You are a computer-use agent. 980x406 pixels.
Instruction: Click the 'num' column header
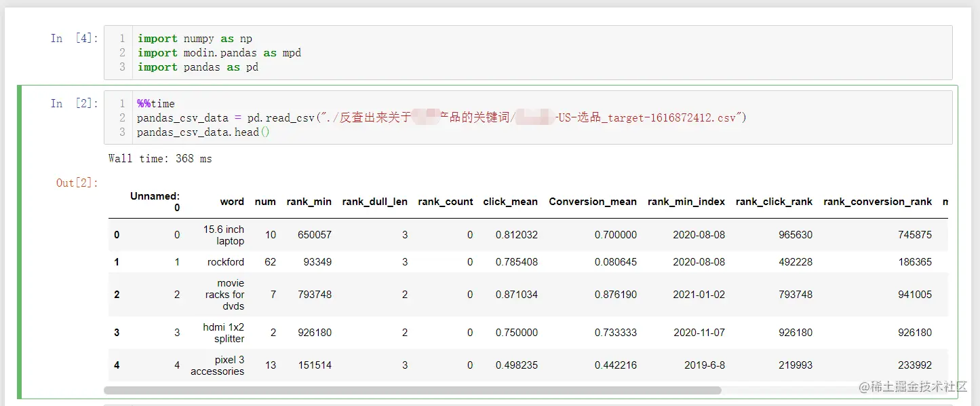[x=265, y=202]
